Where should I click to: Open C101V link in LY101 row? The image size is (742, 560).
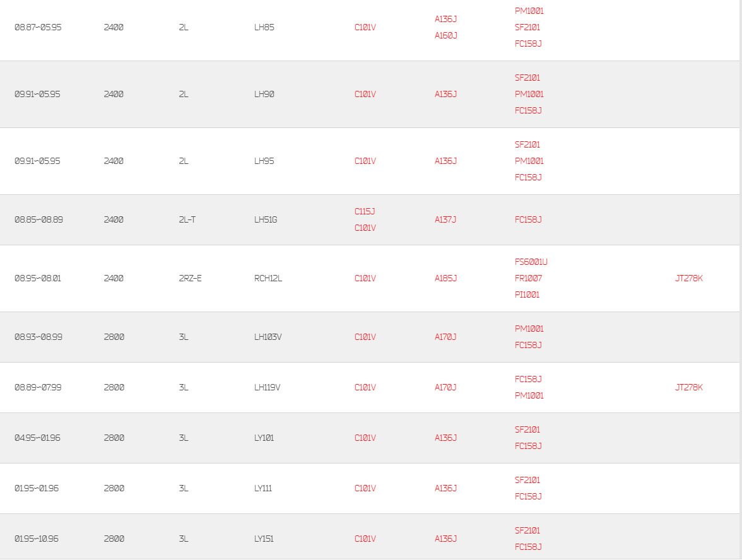(x=365, y=438)
